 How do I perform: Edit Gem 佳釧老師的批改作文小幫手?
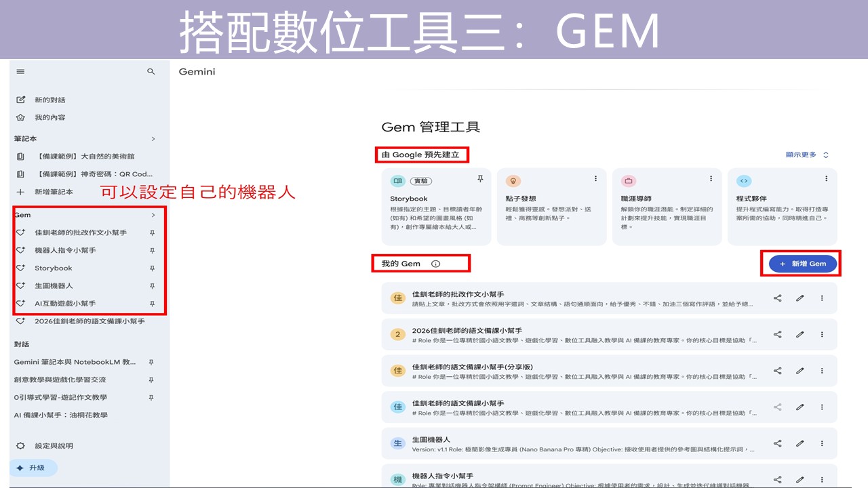coord(800,298)
